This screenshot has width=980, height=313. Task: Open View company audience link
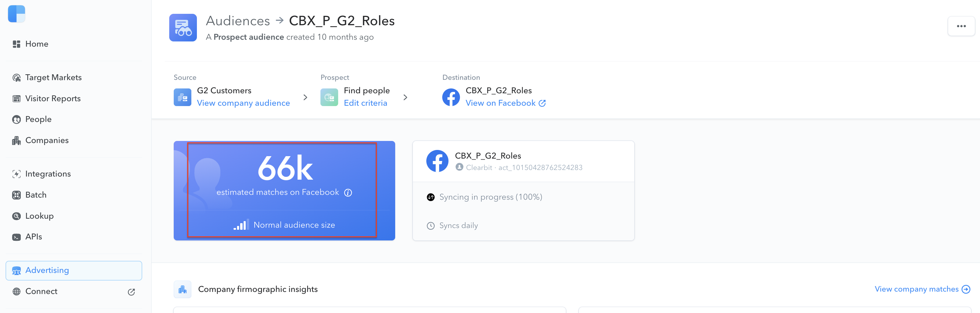click(243, 103)
